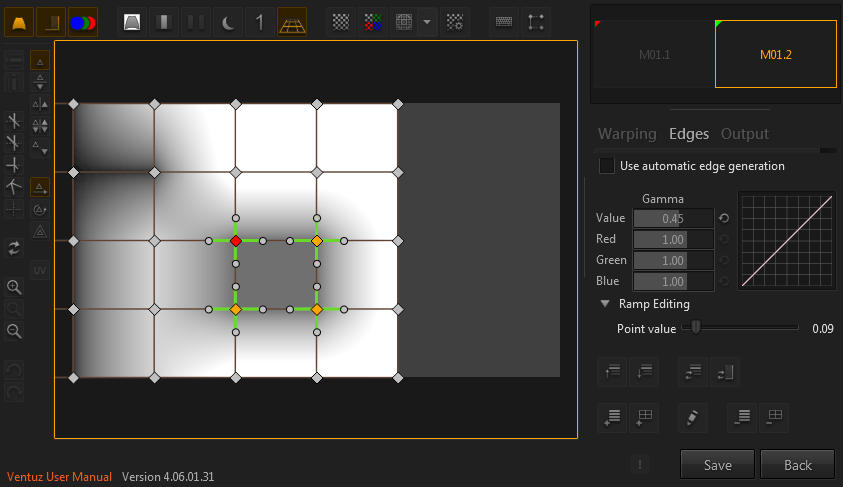The height and width of the screenshot is (487, 843).
Task: Click the Gamma Red input field
Action: (673, 240)
